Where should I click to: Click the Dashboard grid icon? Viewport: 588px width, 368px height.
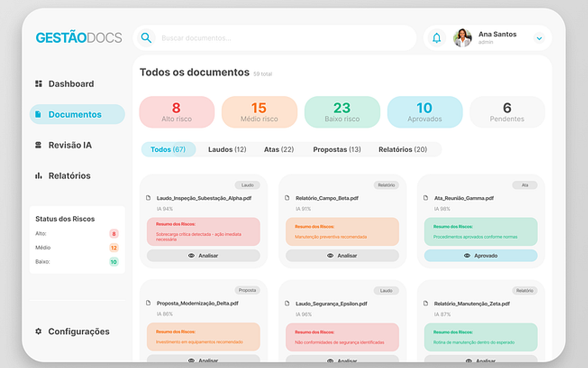(39, 84)
